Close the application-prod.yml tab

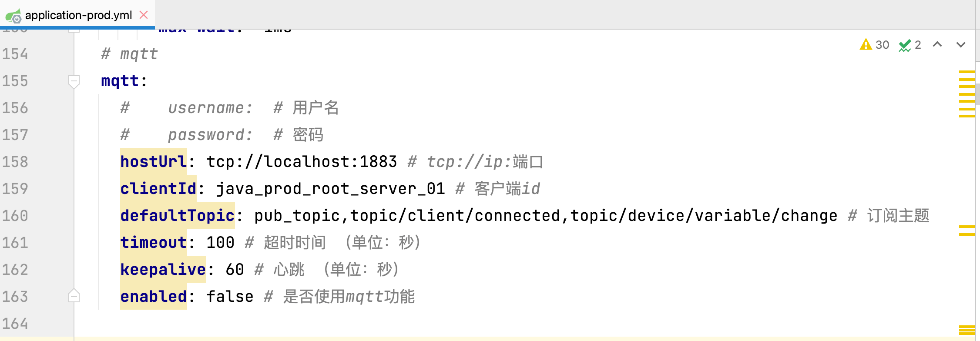click(x=144, y=15)
